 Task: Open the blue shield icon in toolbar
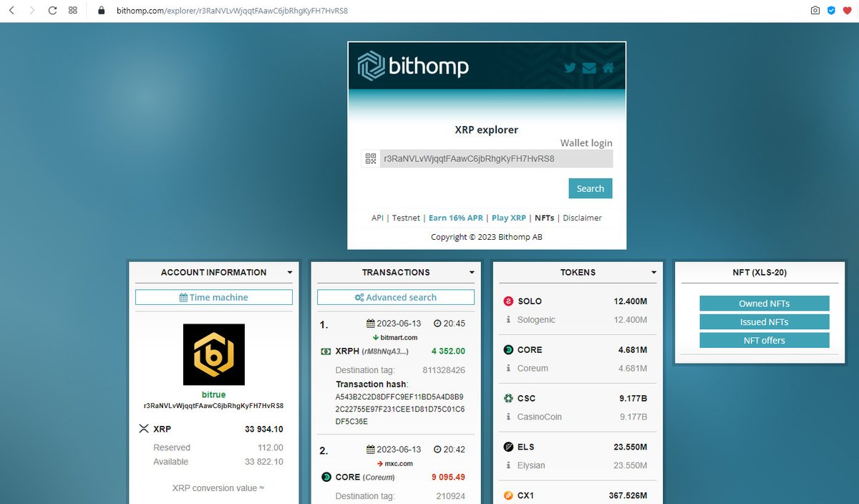[x=831, y=11]
